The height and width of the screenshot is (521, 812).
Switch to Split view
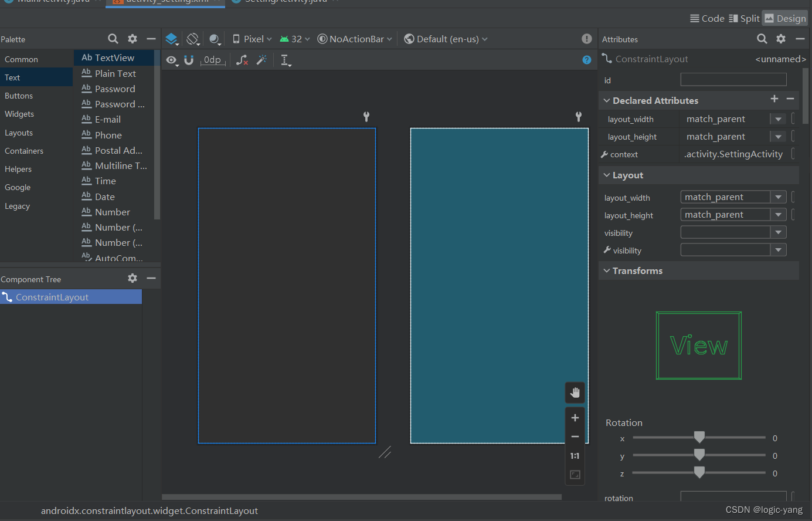coord(744,18)
